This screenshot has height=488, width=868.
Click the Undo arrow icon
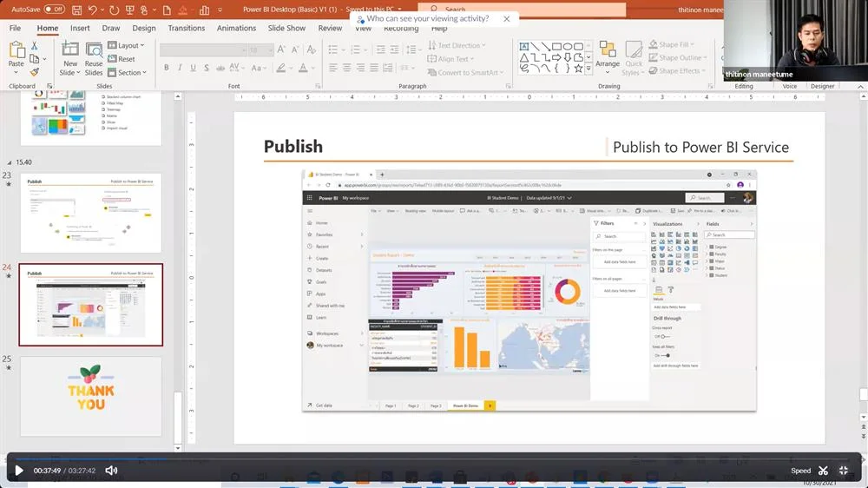(x=93, y=10)
